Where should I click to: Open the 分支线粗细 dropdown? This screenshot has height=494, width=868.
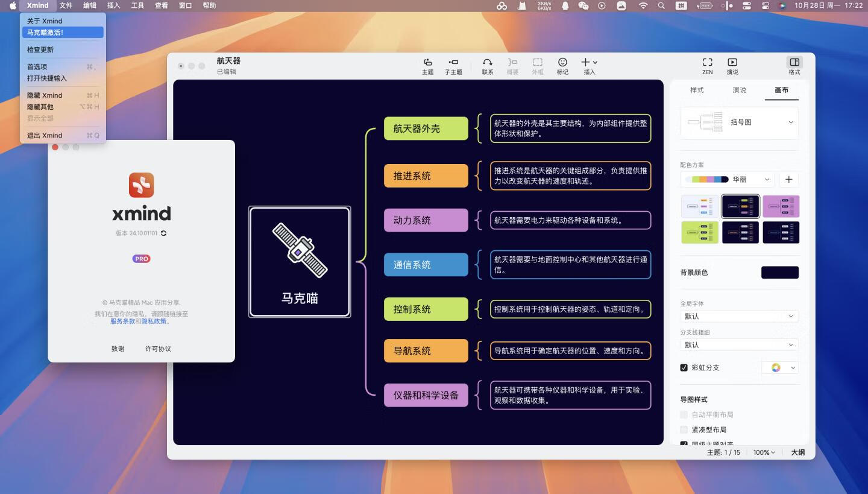(x=740, y=345)
